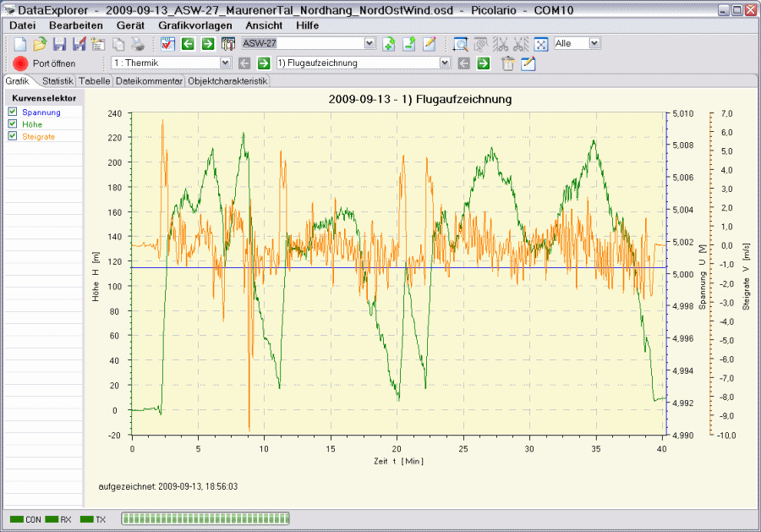This screenshot has width=761, height=532.
Task: Click the zoom magnifier tool icon
Action: point(460,44)
